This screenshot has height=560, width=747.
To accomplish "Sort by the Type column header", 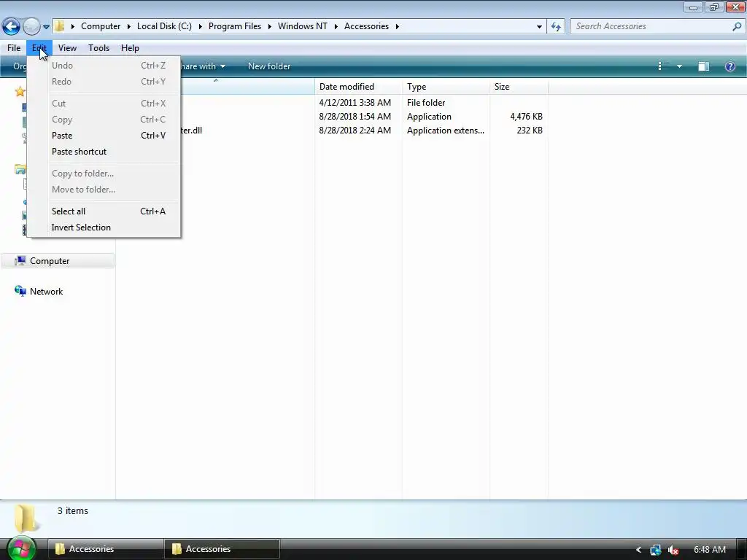I will point(446,87).
